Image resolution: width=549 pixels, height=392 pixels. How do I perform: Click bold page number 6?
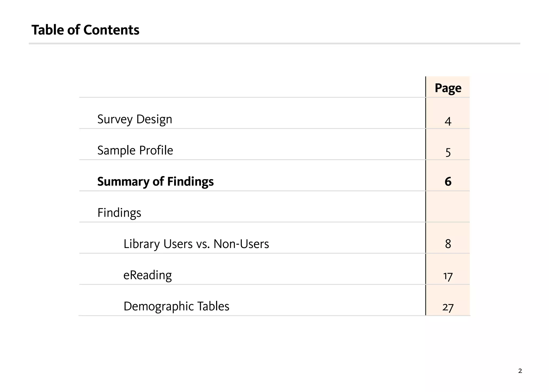coord(448,182)
